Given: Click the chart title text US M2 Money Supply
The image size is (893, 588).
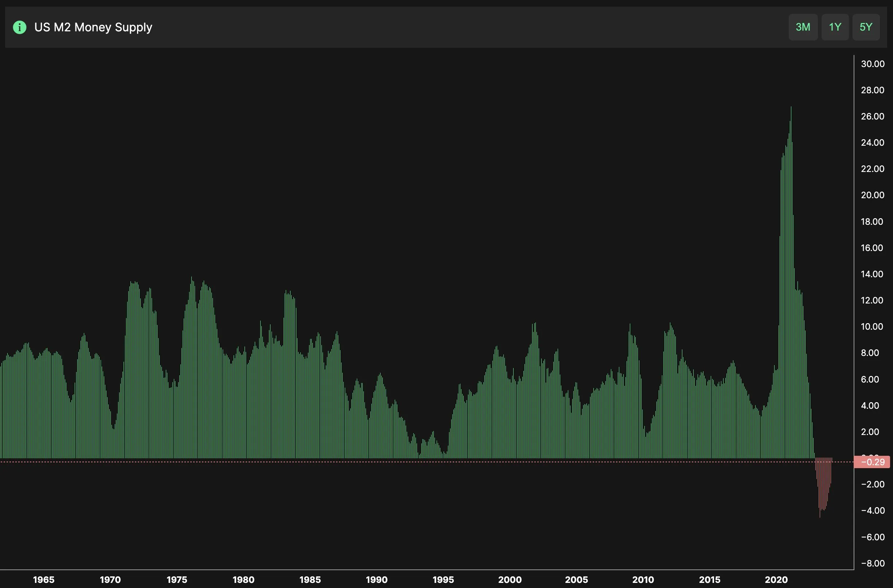Looking at the screenshot, I should point(93,27).
